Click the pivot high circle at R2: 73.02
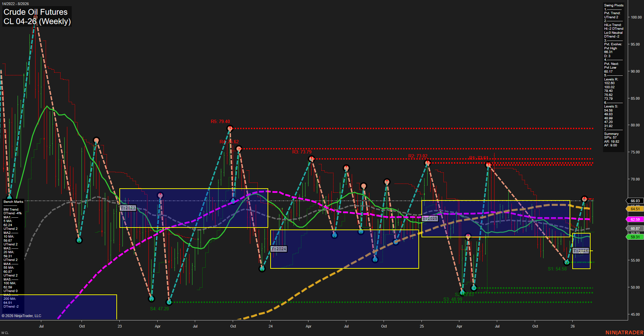The width and height of the screenshot is (644, 336). [427, 163]
